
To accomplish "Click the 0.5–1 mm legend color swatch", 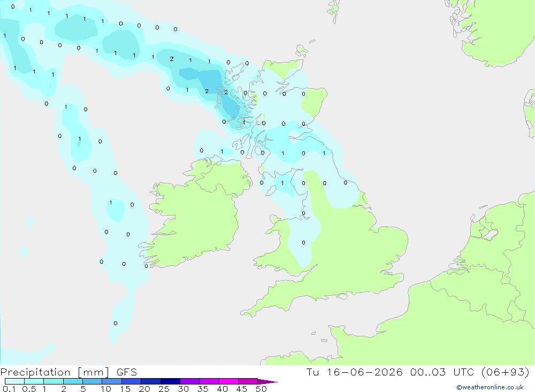I will click(34, 381).
